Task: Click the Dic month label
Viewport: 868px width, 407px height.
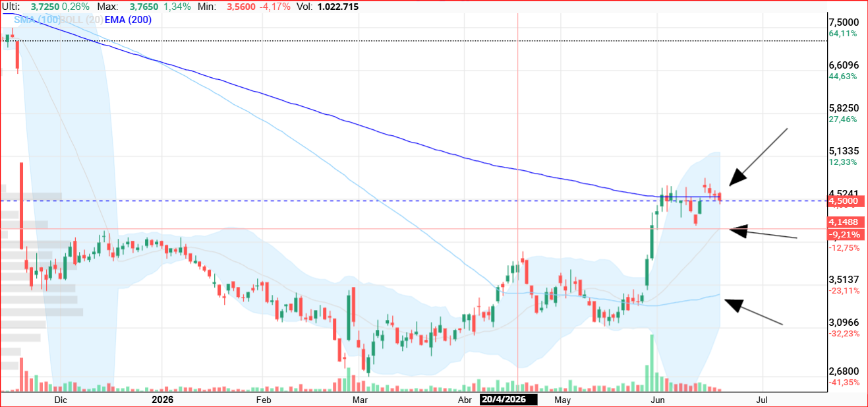Action: click(61, 400)
